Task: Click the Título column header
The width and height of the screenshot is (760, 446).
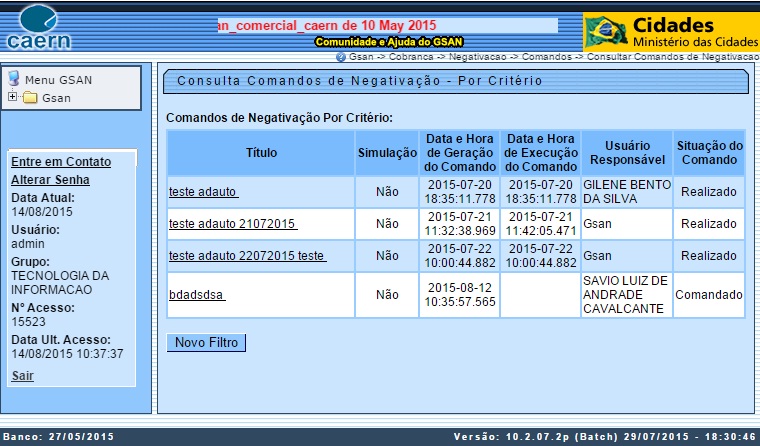Action: (x=260, y=153)
